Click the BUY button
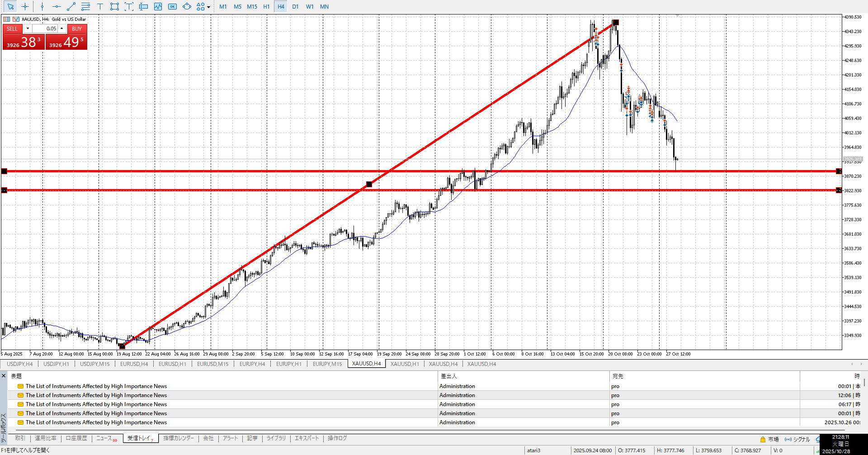The image size is (868, 455). pyautogui.click(x=77, y=28)
